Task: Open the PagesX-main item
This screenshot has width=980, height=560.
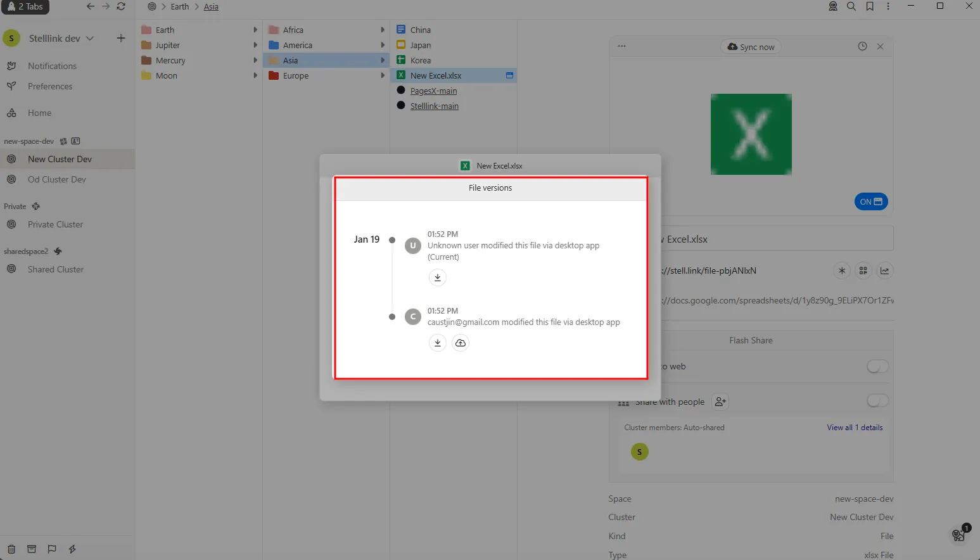Action: pyautogui.click(x=433, y=91)
